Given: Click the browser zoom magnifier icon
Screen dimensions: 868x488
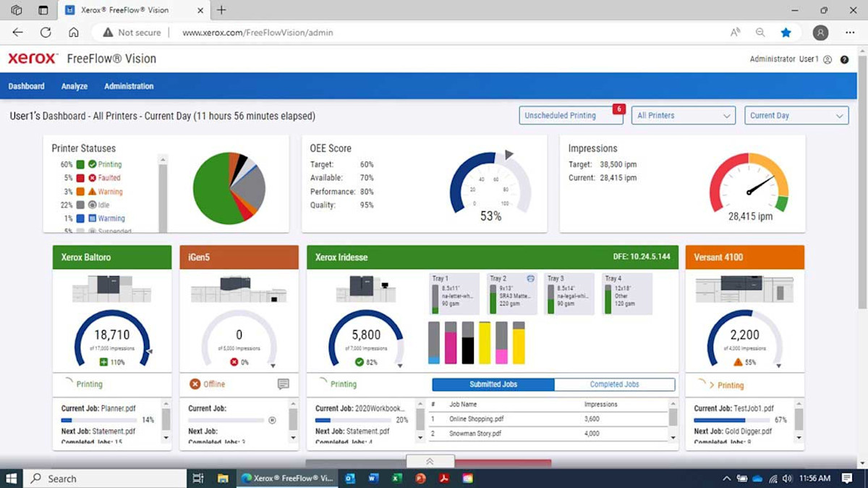Looking at the screenshot, I should 760,33.
